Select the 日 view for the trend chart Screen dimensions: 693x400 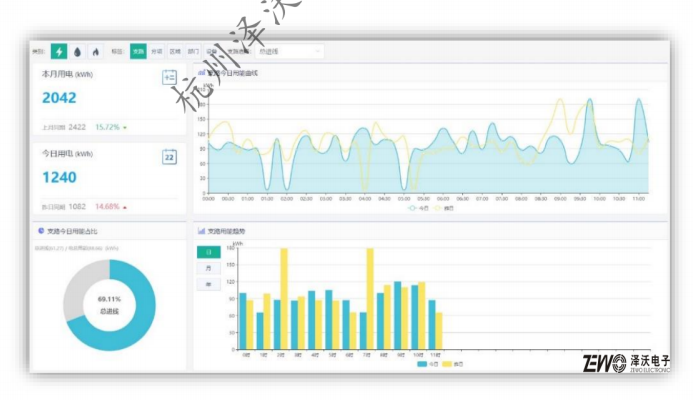[209, 252]
